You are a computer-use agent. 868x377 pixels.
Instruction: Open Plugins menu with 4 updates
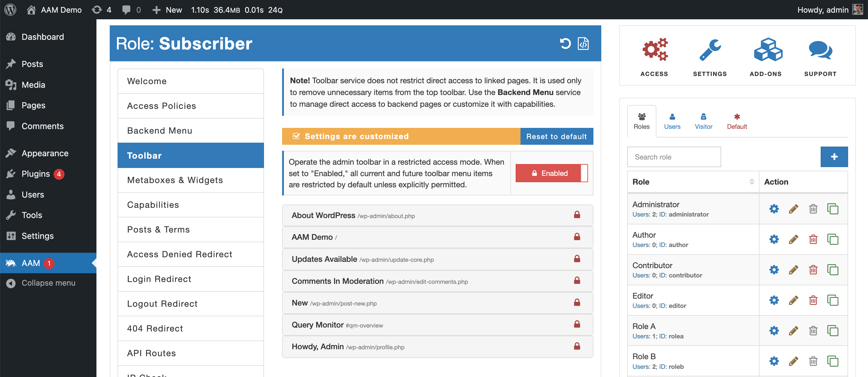tap(48, 174)
